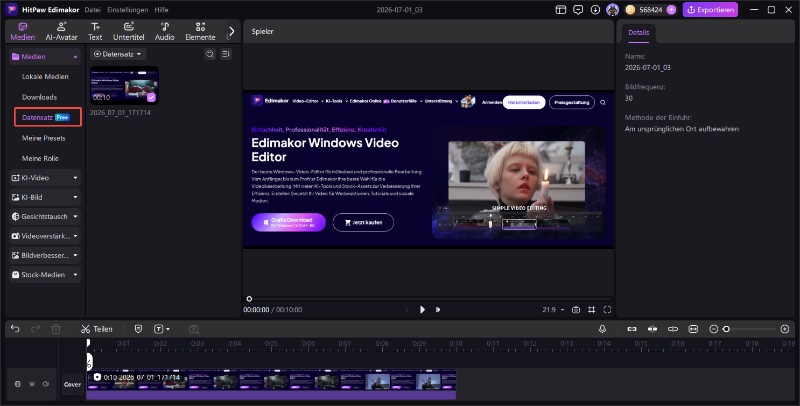800x406 pixels.
Task: Open the Datensatz filter dropdown
Action: [x=118, y=54]
